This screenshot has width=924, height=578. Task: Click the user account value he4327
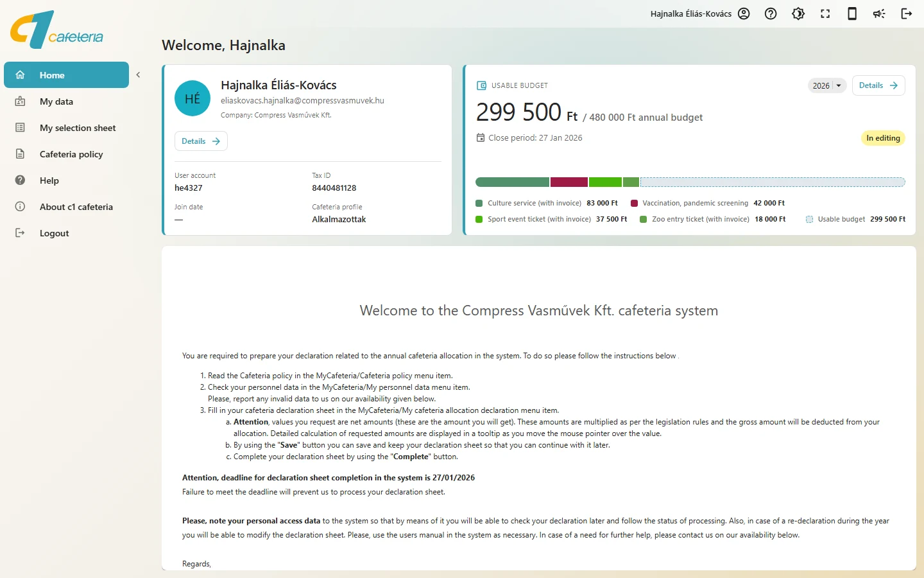point(189,188)
